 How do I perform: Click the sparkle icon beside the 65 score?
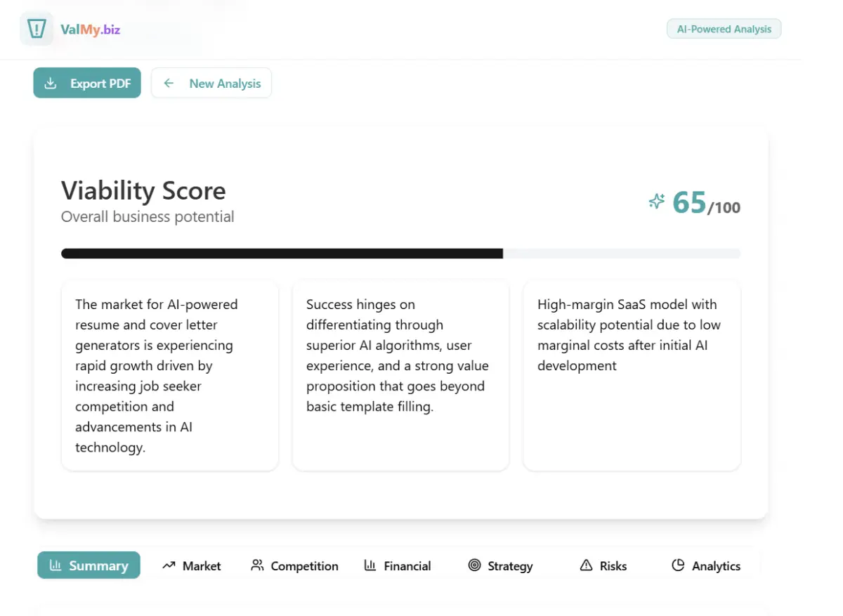point(656,202)
